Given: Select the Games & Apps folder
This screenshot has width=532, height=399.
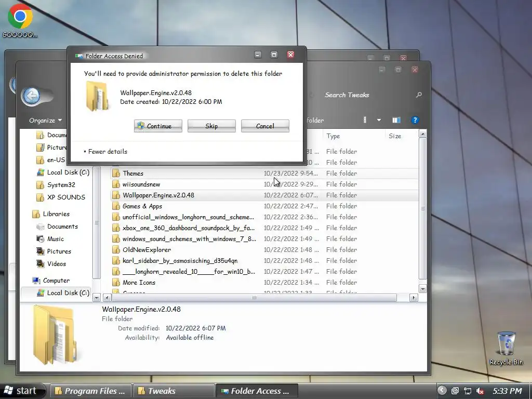Looking at the screenshot, I should [x=264, y=206].
